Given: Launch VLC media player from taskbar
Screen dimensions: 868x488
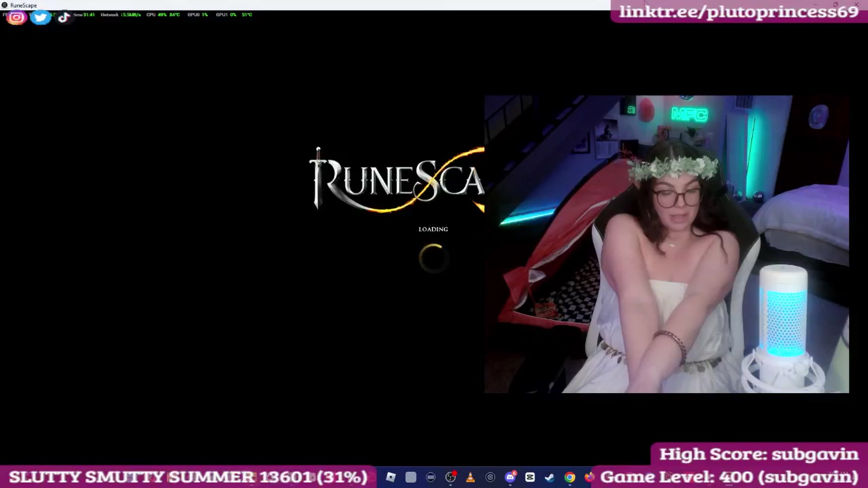Looking at the screenshot, I should [470, 477].
